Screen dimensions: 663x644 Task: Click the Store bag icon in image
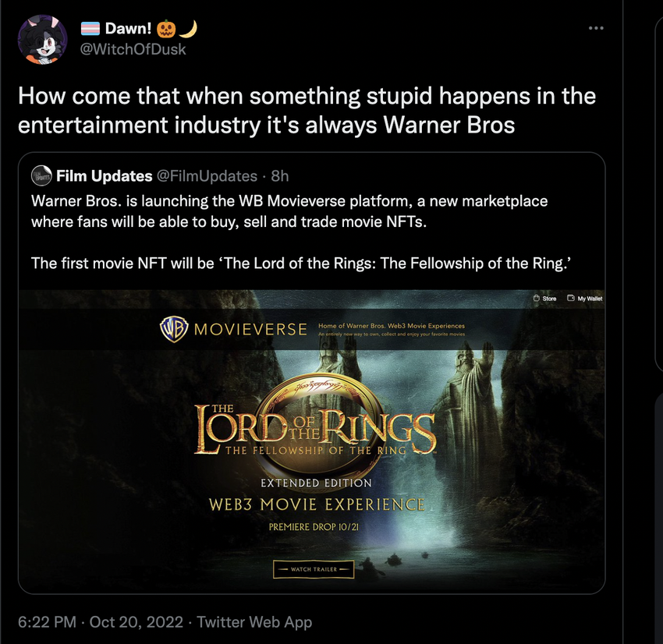pos(537,298)
